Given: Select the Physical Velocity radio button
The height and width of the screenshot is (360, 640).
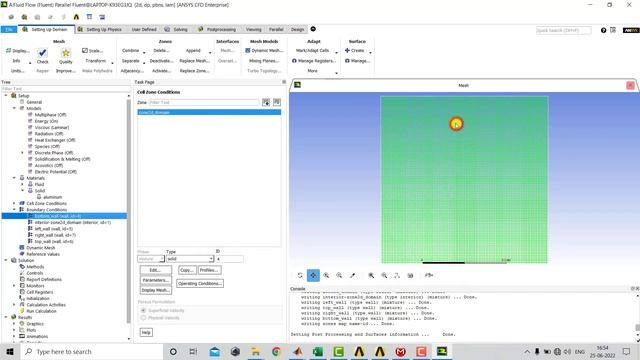Looking at the screenshot, I should [143, 318].
